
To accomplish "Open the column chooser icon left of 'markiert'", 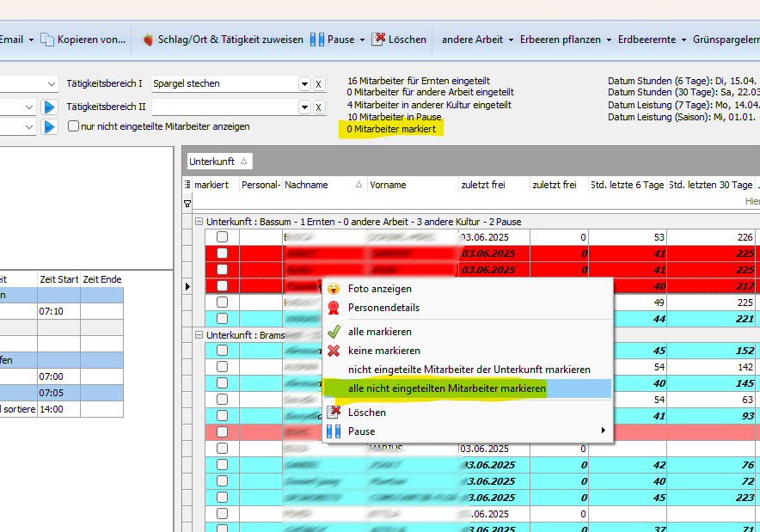I will coord(187,185).
